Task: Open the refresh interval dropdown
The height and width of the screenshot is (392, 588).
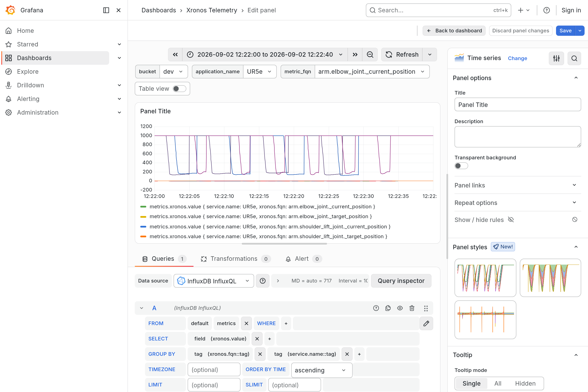Action: tap(430, 55)
